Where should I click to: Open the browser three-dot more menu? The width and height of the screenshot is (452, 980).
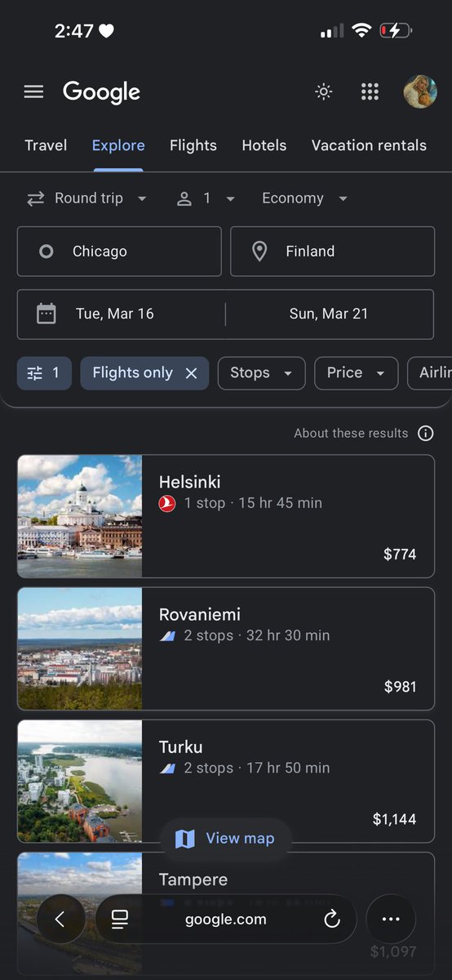point(391,919)
